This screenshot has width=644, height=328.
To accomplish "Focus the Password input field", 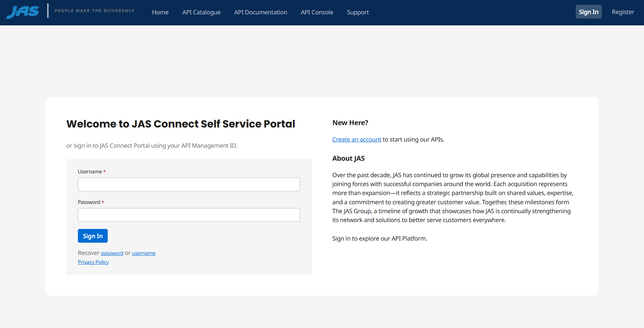I will [x=189, y=215].
